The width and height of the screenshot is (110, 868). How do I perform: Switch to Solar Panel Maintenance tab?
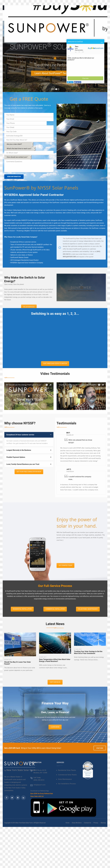[88, 609]
